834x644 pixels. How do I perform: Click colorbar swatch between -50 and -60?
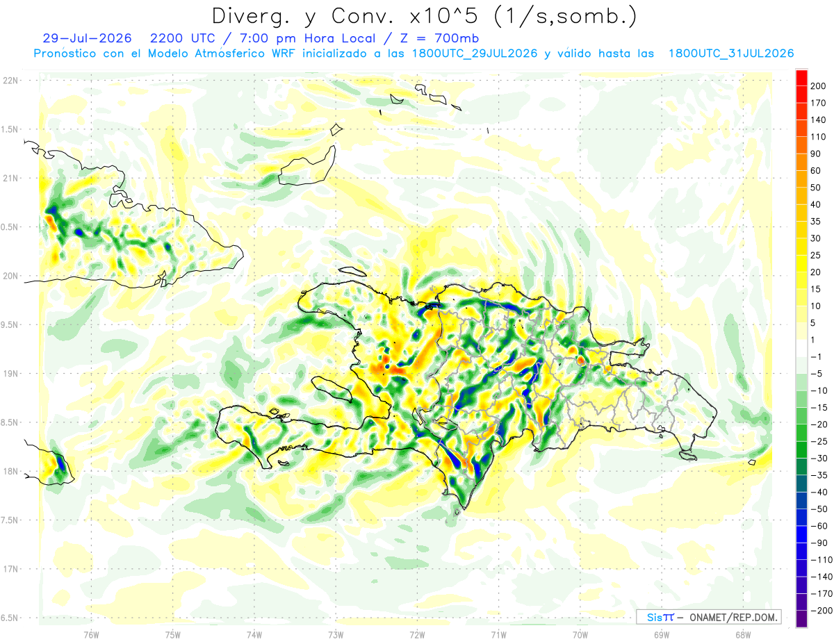(801, 517)
